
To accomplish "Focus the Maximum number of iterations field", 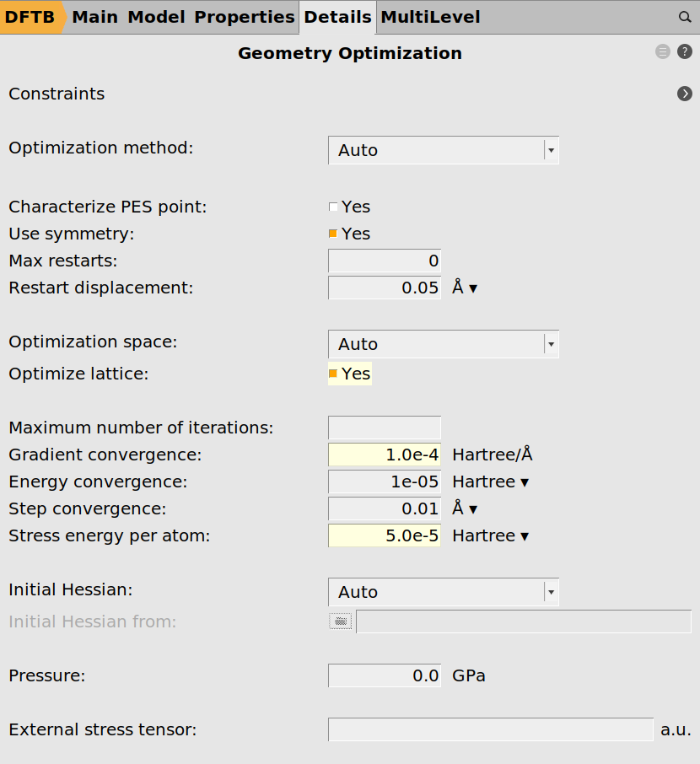I will [x=385, y=428].
